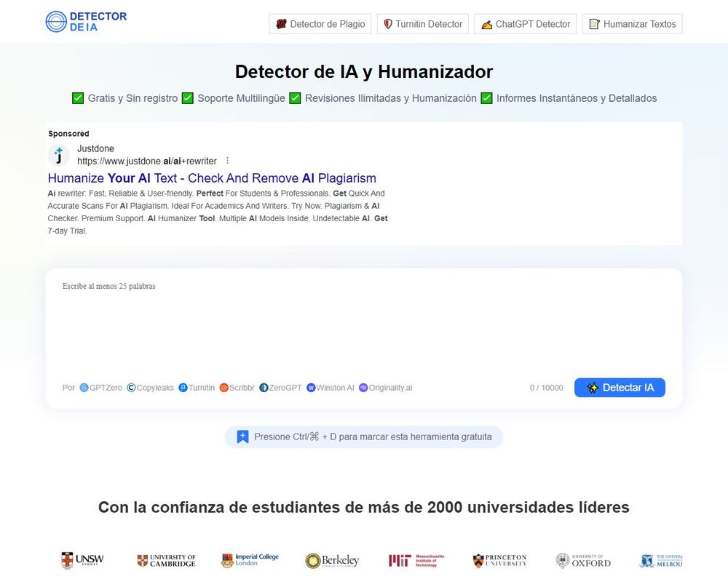Click the checkmark beside Informes Instantáneos y Detallados
The width and height of the screenshot is (728, 582).
click(x=486, y=97)
